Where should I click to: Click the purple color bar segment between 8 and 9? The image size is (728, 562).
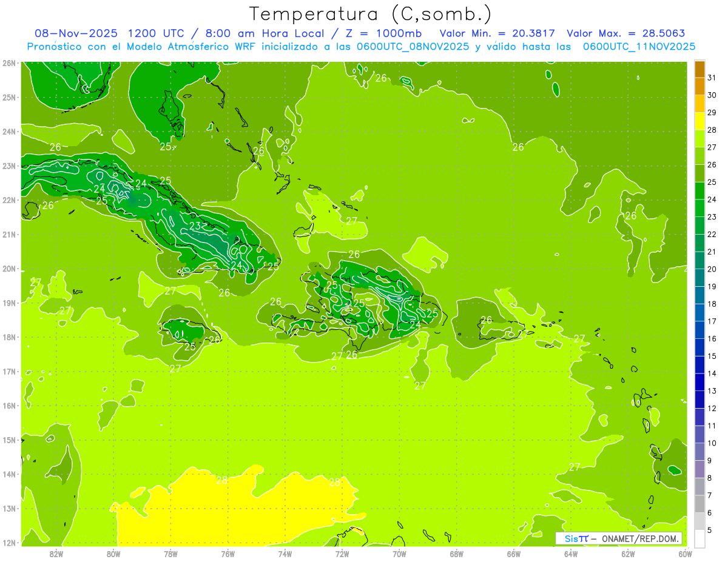coord(699,470)
